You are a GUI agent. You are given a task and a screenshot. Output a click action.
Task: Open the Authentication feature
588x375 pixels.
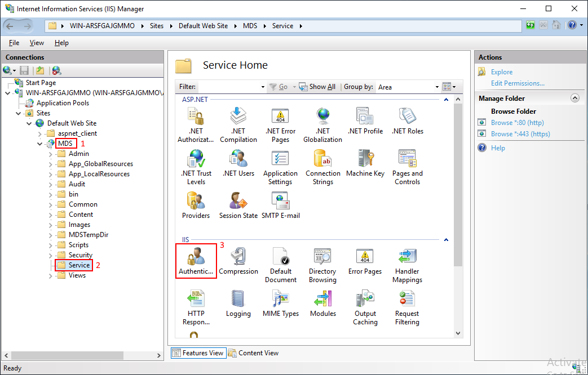click(196, 261)
